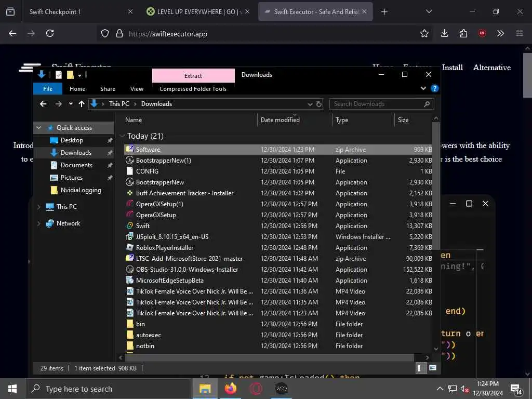This screenshot has height=399, width=532.
Task: Open the Firefox list all tabs arrow
Action: 429,11
